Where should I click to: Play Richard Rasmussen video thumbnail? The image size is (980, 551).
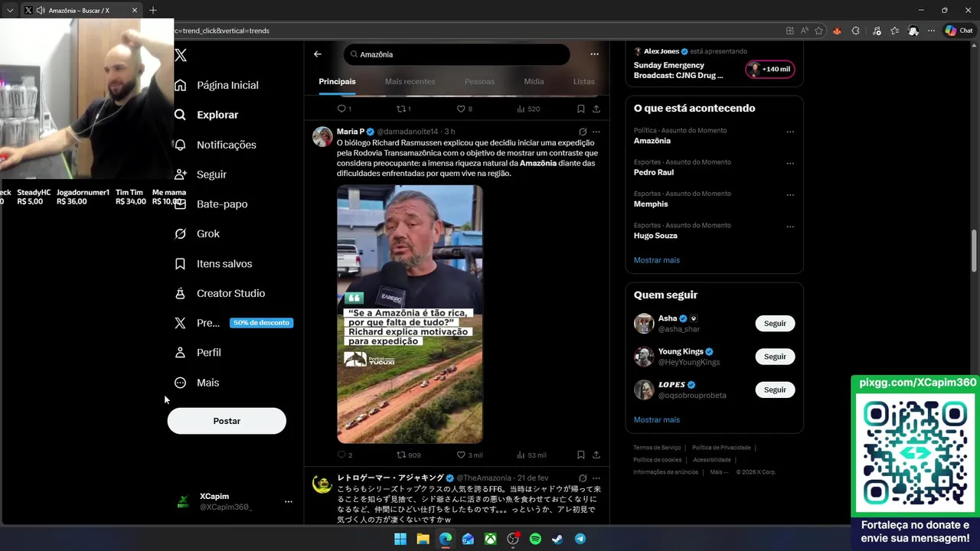(410, 315)
